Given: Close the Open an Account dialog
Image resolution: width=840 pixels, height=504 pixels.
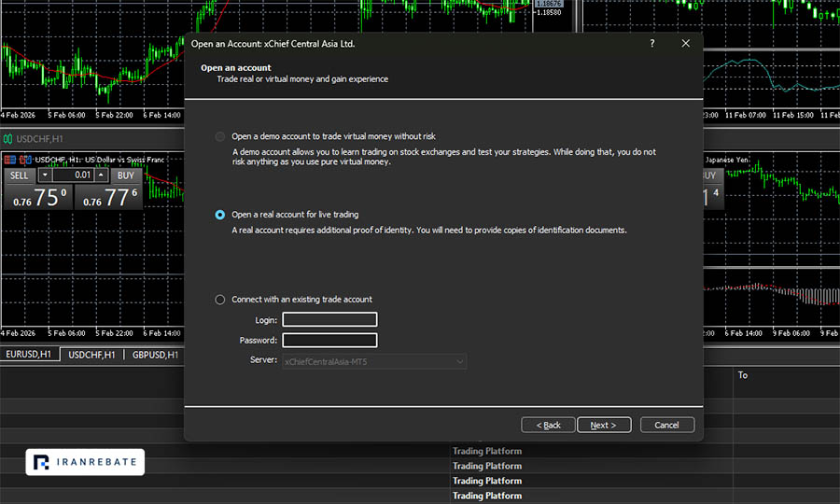Looking at the screenshot, I should click(686, 43).
